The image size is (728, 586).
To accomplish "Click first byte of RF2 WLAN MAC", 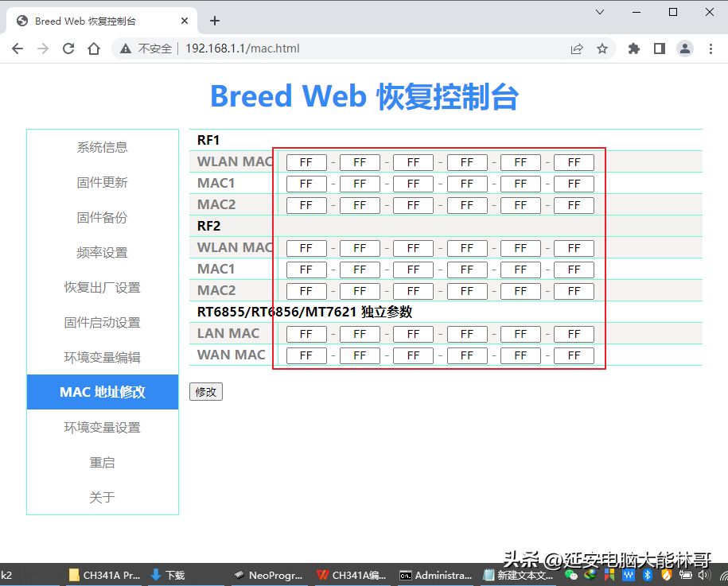I will [306, 248].
